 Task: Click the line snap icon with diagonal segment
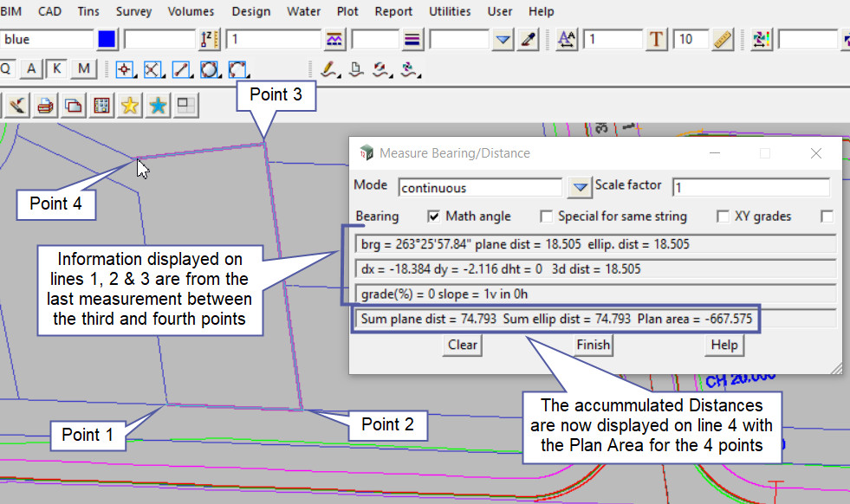tap(182, 69)
